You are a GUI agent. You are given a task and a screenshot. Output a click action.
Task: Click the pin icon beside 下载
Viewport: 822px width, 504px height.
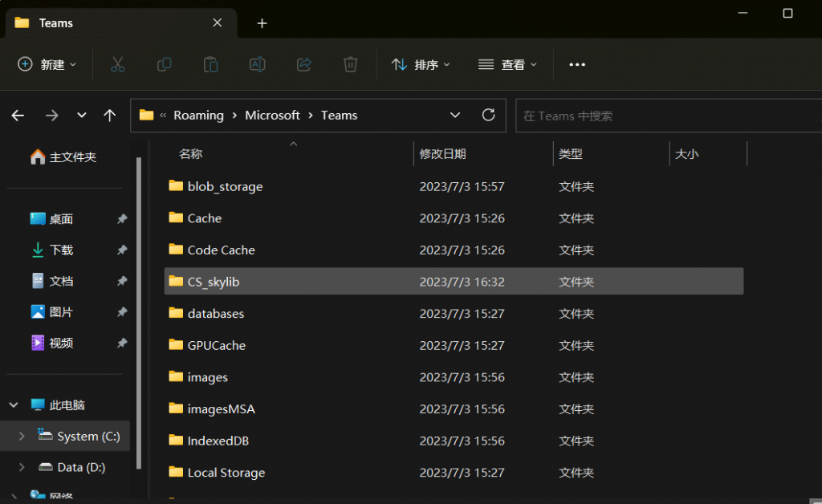coord(122,250)
